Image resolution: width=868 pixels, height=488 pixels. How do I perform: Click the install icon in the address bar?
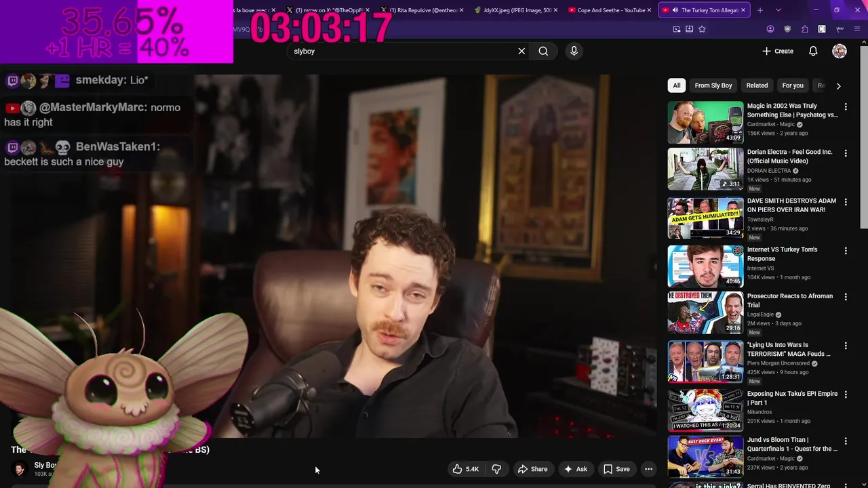[689, 29]
